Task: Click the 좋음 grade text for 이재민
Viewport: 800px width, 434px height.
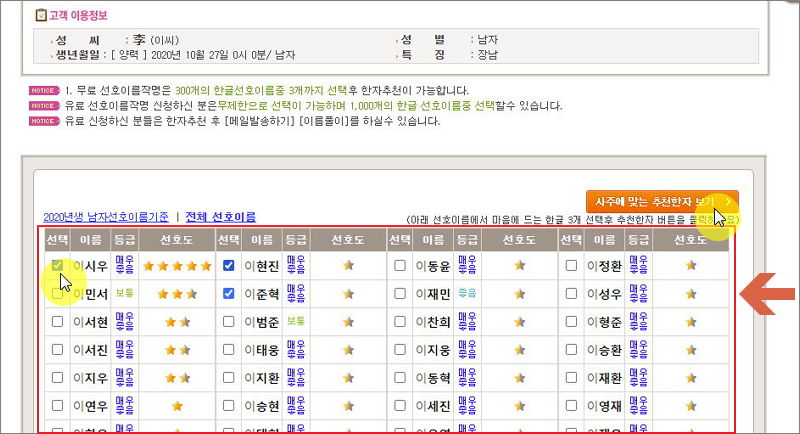Action: tap(467, 293)
